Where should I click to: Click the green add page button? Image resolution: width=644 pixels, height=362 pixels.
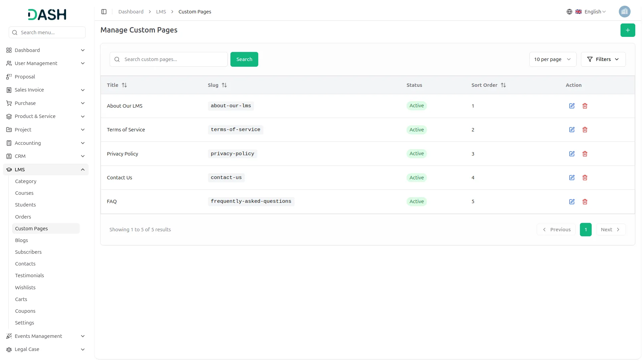628,30
